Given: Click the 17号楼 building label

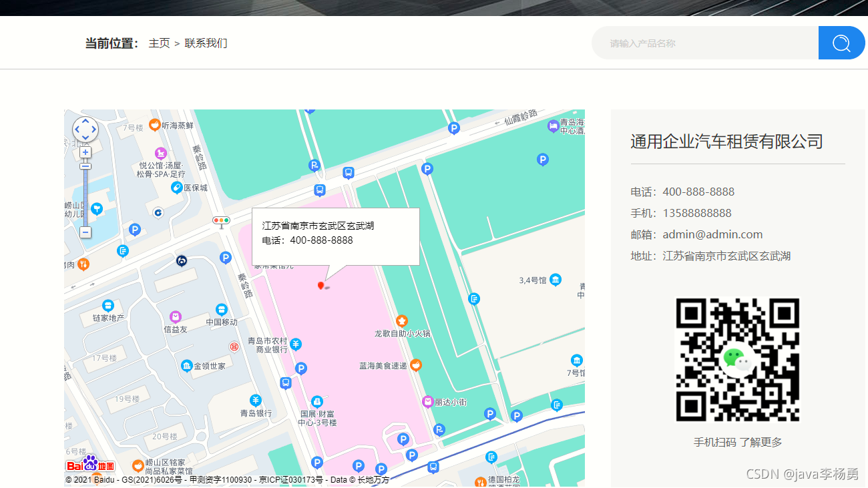Looking at the screenshot, I should [105, 358].
